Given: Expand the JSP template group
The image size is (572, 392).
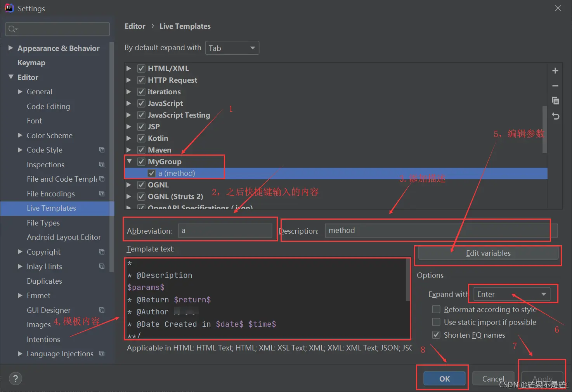Looking at the screenshot, I should pos(129,127).
